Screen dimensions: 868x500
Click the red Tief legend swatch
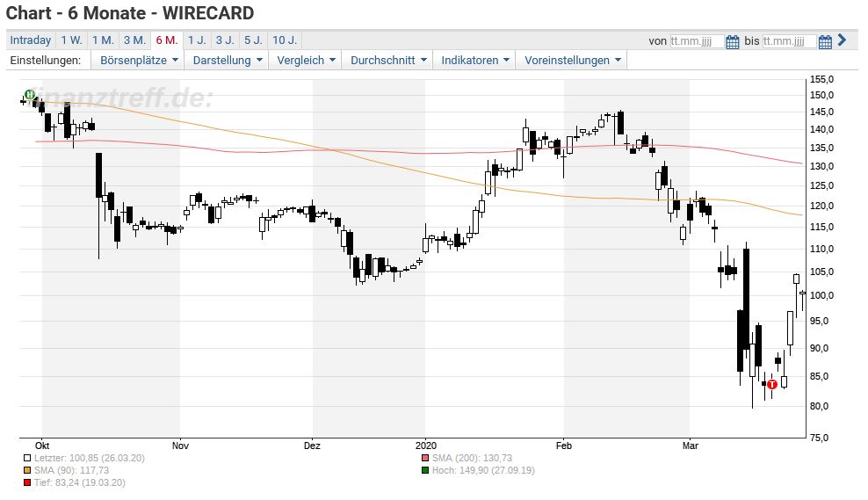point(27,482)
